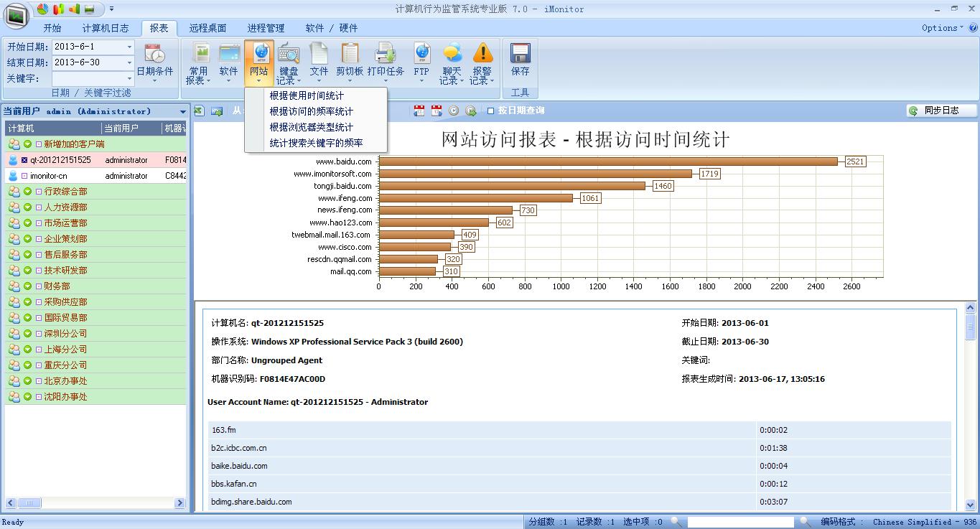Open the 键盘记录 keyboard log report
Screen dimensions: 980x529
click(289, 62)
